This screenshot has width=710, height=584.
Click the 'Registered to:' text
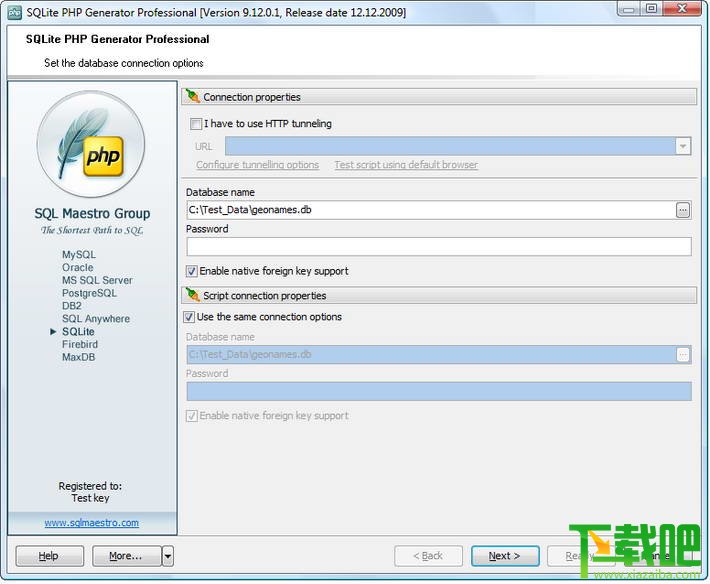[x=90, y=486]
